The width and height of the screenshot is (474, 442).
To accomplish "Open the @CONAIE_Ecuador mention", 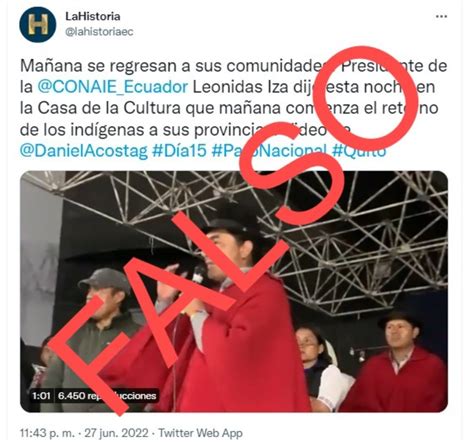I will [x=113, y=87].
